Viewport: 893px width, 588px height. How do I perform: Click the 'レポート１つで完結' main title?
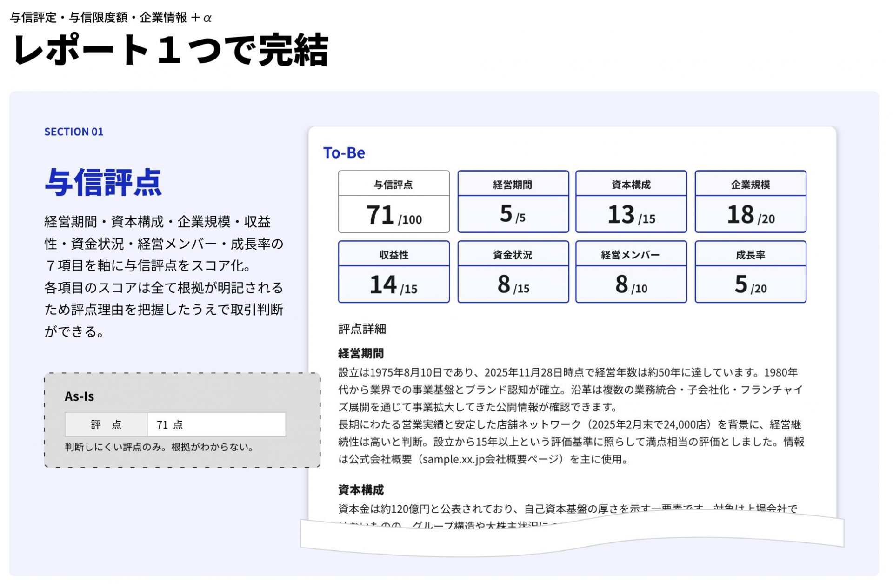coord(171,49)
